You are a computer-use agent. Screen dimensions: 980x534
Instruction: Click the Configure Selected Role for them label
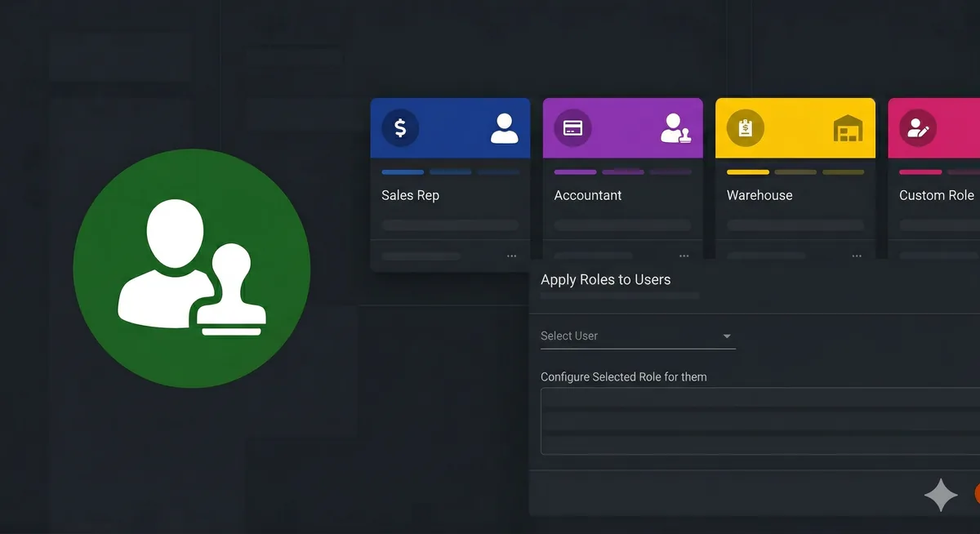624,377
